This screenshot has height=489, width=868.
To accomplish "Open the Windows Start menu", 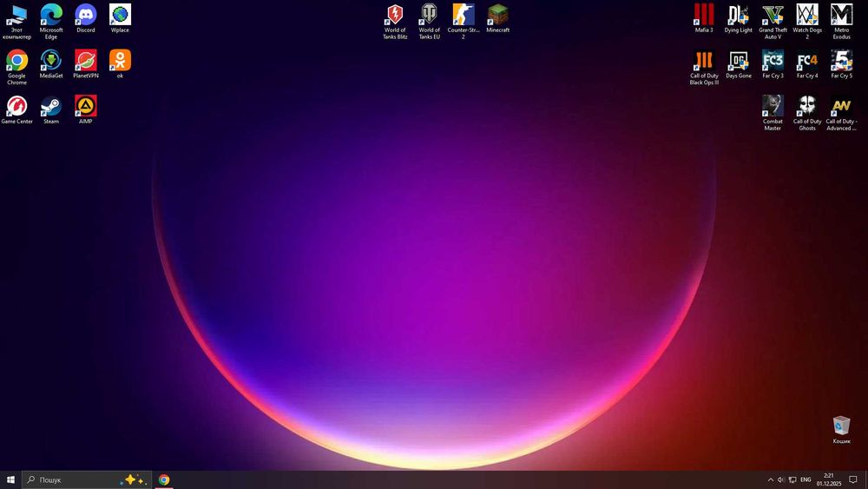I will (10, 479).
